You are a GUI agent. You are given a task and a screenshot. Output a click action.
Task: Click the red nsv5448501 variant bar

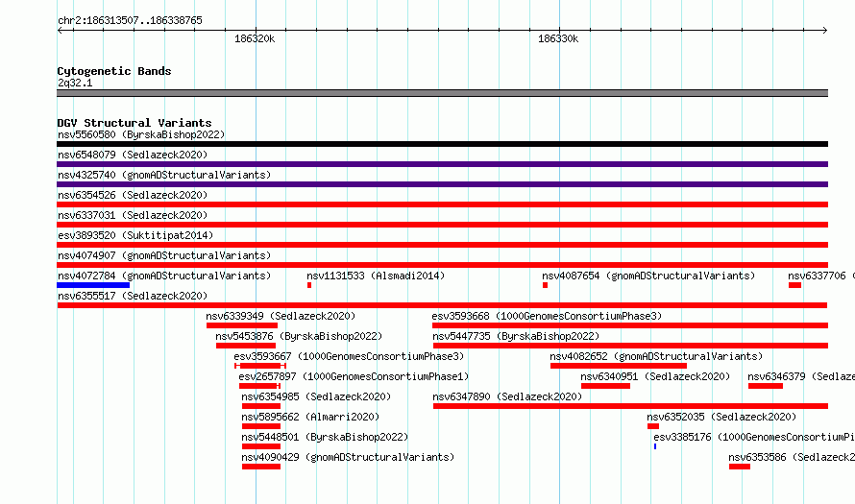click(x=261, y=446)
